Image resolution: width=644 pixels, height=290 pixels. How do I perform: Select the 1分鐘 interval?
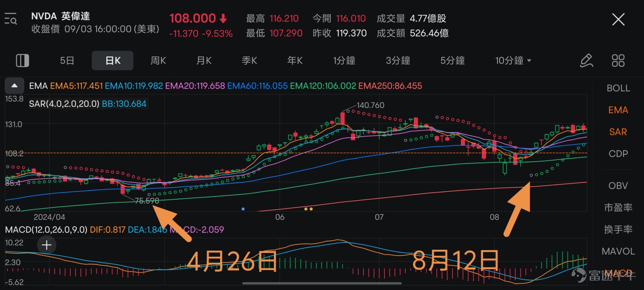tap(344, 61)
